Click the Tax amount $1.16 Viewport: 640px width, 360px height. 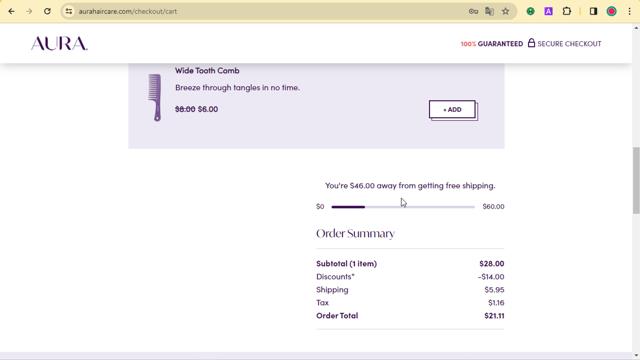click(x=496, y=303)
